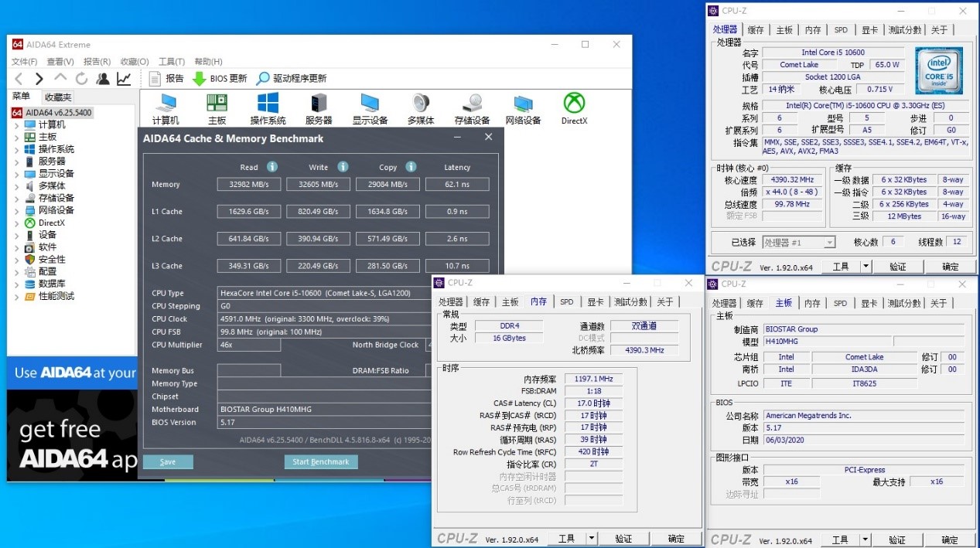Switch to SPD tab in CPU-Z memory window
The height and width of the screenshot is (548, 980).
click(x=567, y=302)
